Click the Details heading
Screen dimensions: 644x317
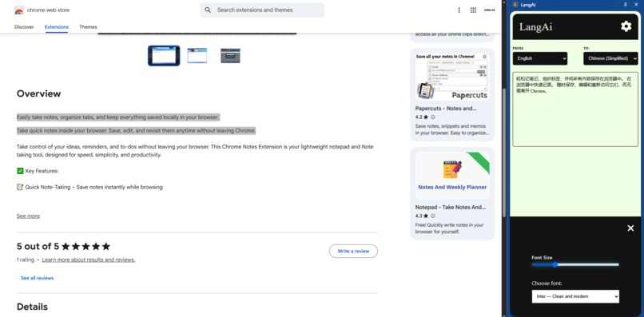32,307
